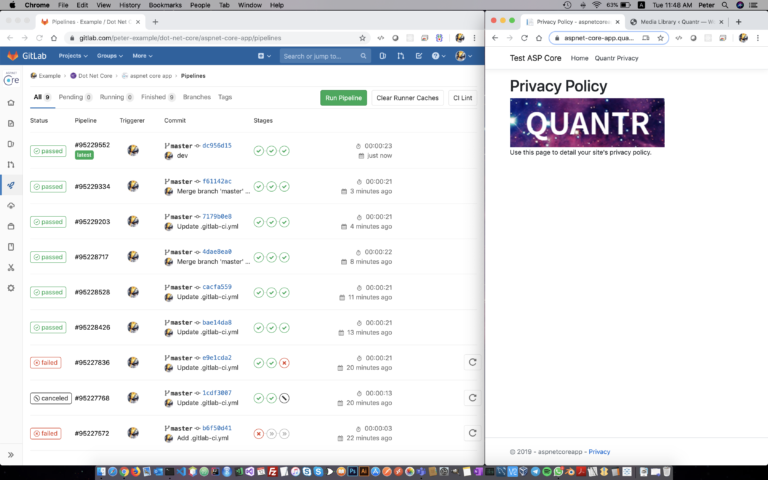768x480 pixels.
Task: Select the Finished pipelines tab
Action: click(158, 97)
